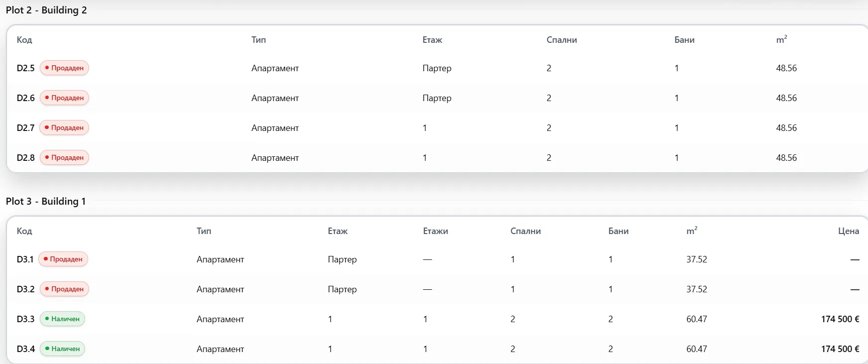Click the Код header in Plot 2 table
This screenshot has width=868, height=364.
click(24, 40)
